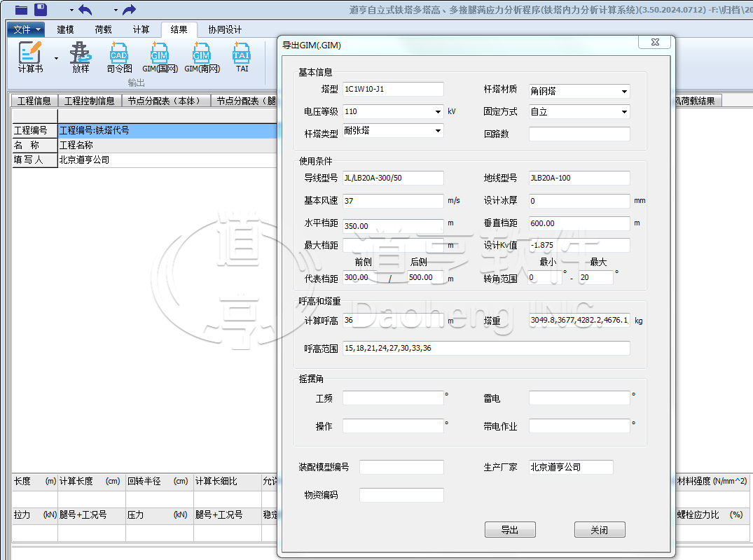Click the 水平档距 input field
The image size is (753, 560).
point(393,226)
